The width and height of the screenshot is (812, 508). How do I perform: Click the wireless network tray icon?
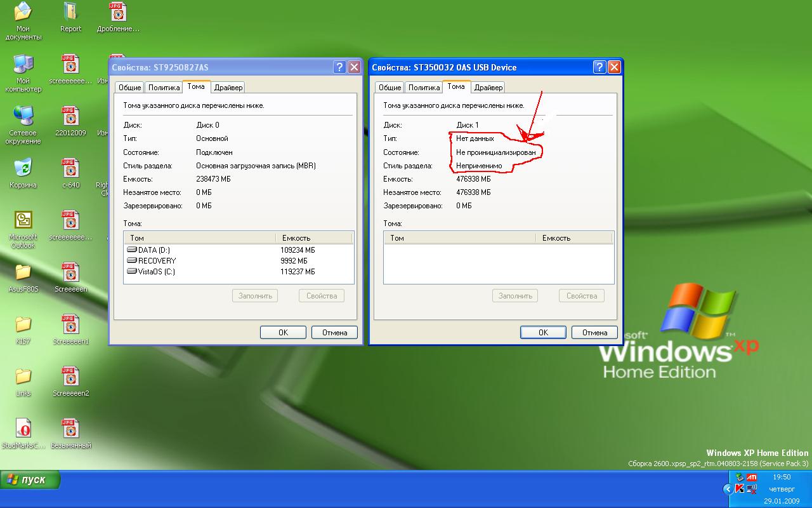(752, 489)
